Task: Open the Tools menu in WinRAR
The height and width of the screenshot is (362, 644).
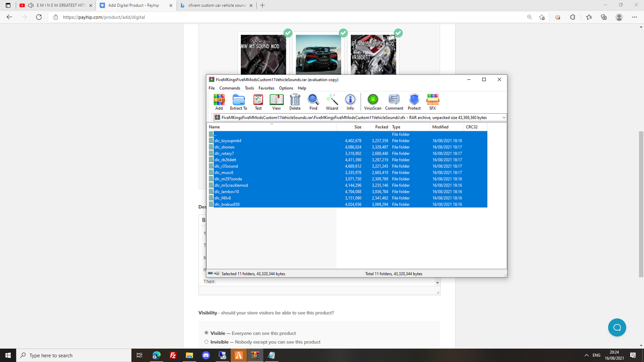Action: 249,88
